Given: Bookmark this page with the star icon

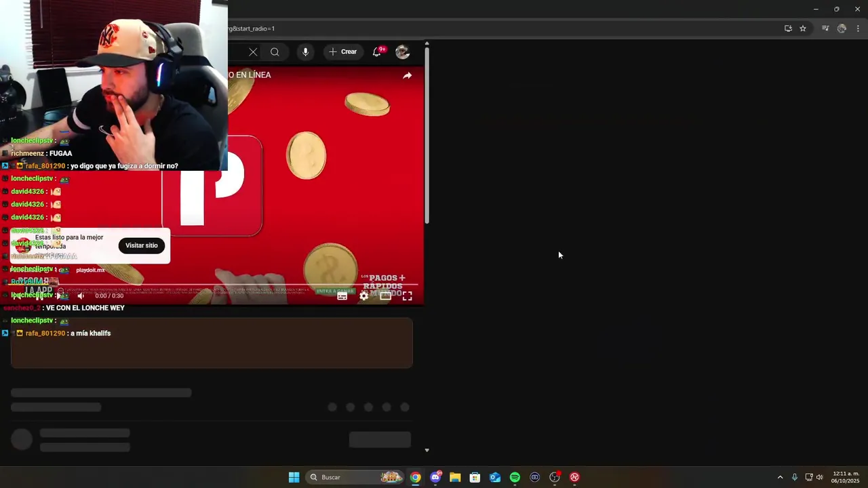Looking at the screenshot, I should (x=803, y=28).
